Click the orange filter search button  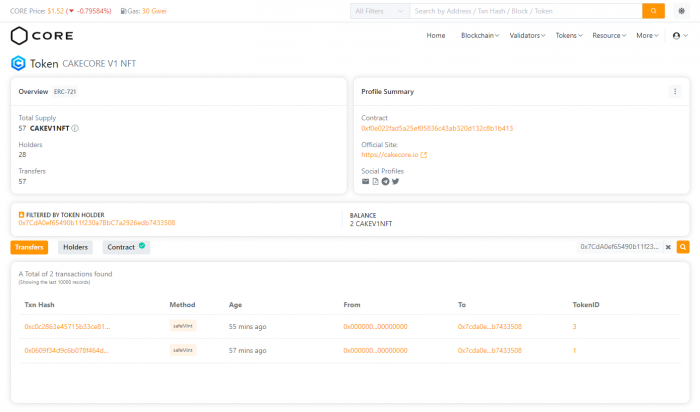click(x=683, y=247)
